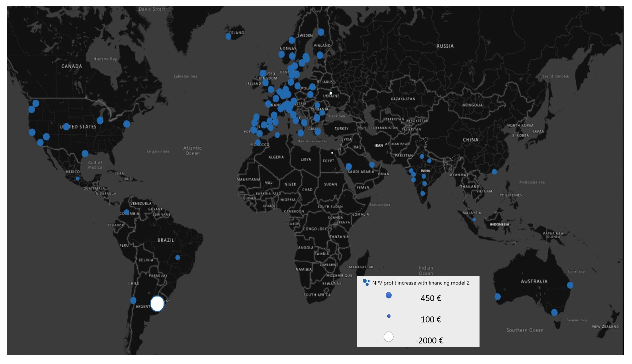Click the CANADA country label
632x364 pixels.
coord(72,66)
